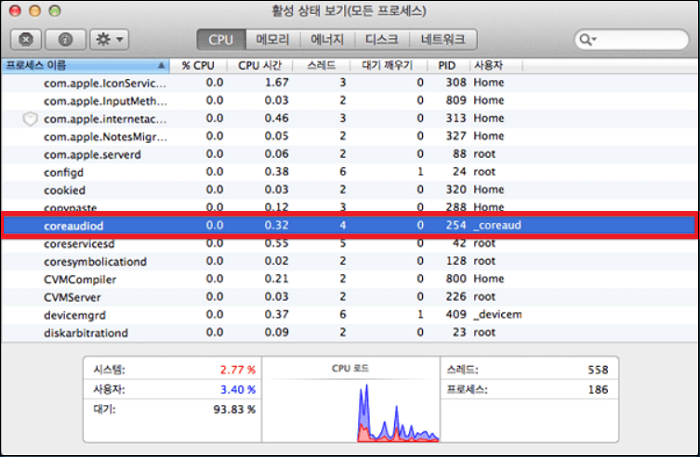Switch to the CPU tab
The height and width of the screenshot is (457, 700).
click(x=221, y=40)
